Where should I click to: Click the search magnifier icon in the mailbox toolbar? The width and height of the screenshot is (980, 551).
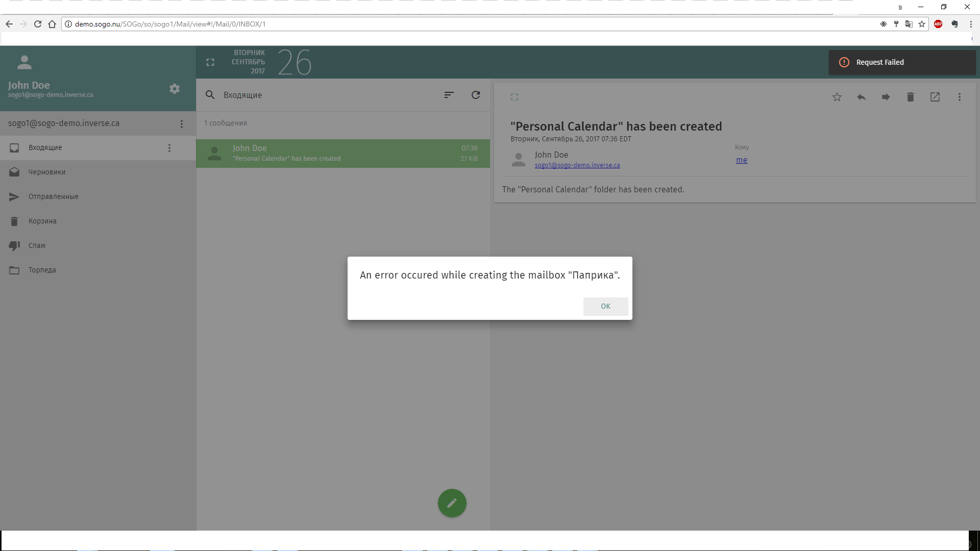(210, 95)
